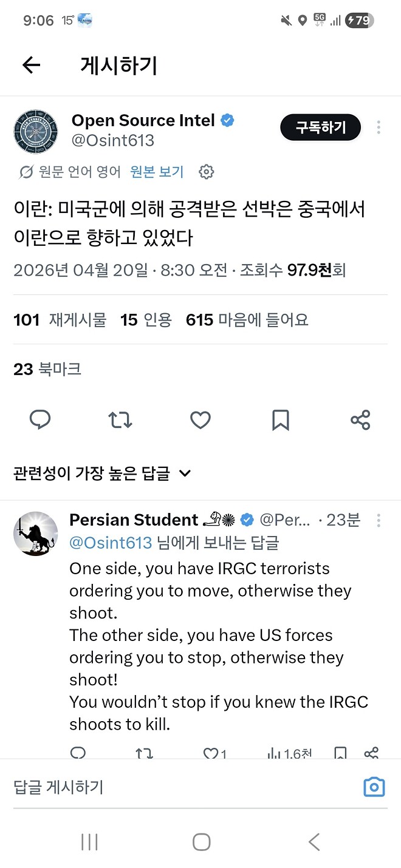Open the 원본 보기 link to view original
This screenshot has width=401, height=868.
[x=157, y=172]
